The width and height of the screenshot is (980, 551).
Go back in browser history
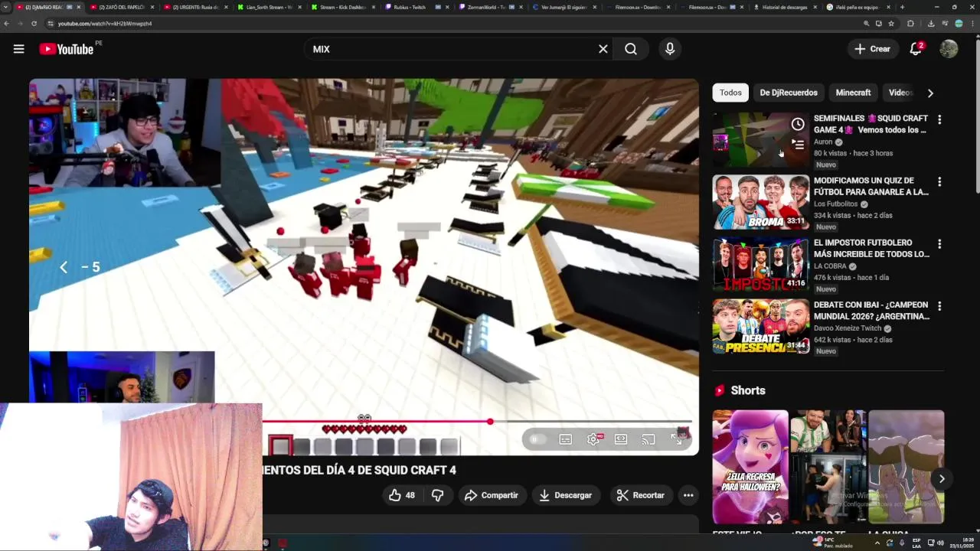6,24
